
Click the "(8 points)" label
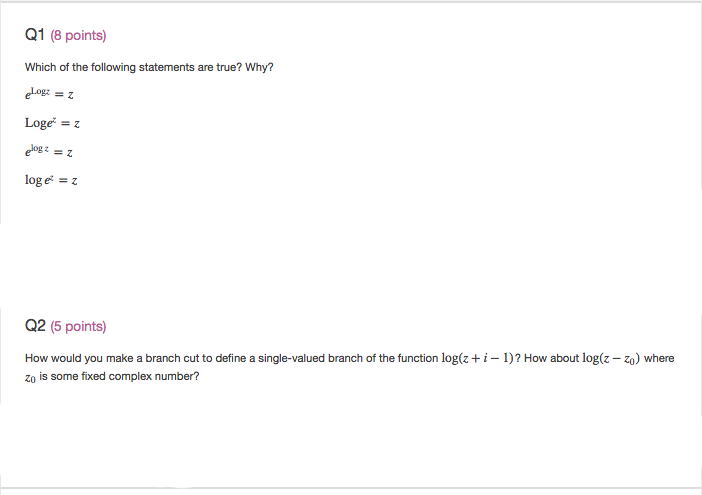pyautogui.click(x=78, y=36)
